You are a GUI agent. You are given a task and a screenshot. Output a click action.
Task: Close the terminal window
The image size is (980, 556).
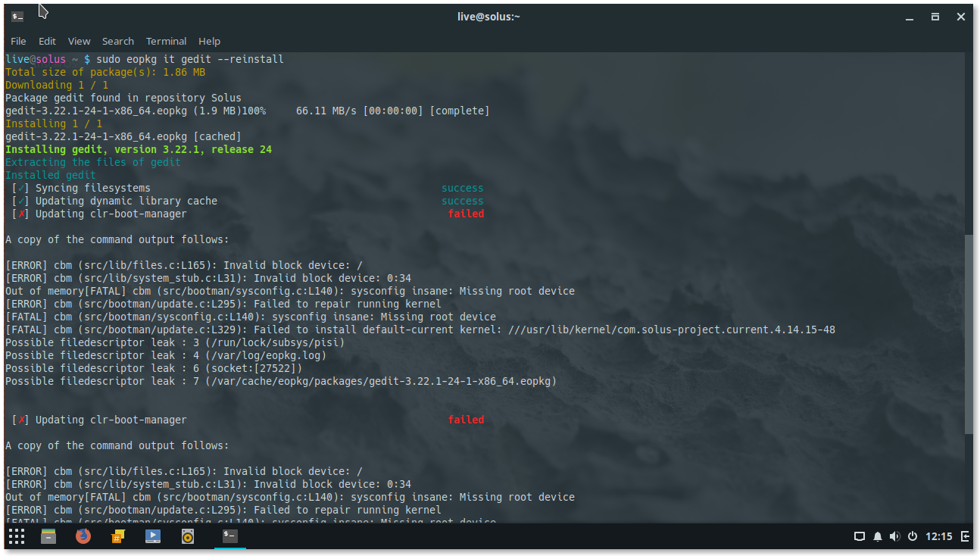(x=960, y=16)
